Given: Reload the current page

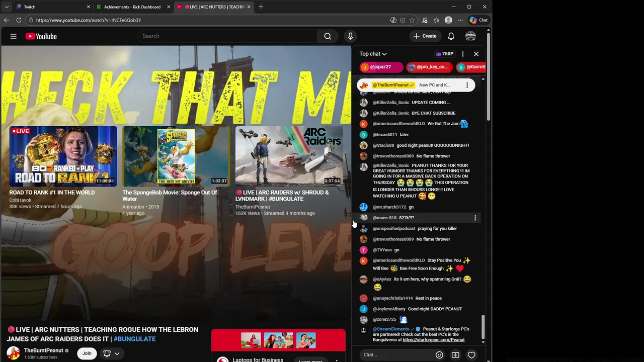Looking at the screenshot, I should [19, 20].
